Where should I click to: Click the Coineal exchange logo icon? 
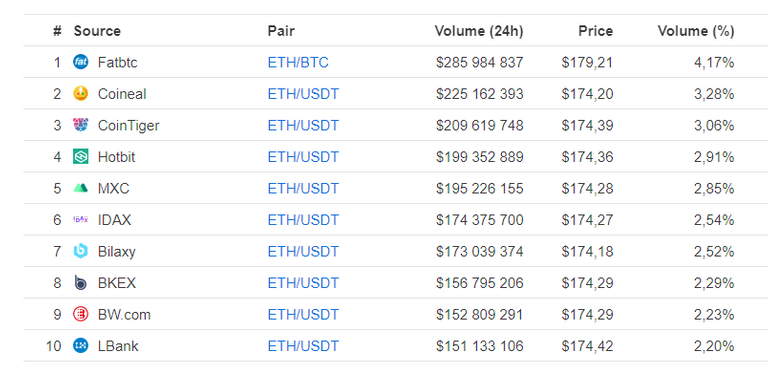pyautogui.click(x=81, y=94)
